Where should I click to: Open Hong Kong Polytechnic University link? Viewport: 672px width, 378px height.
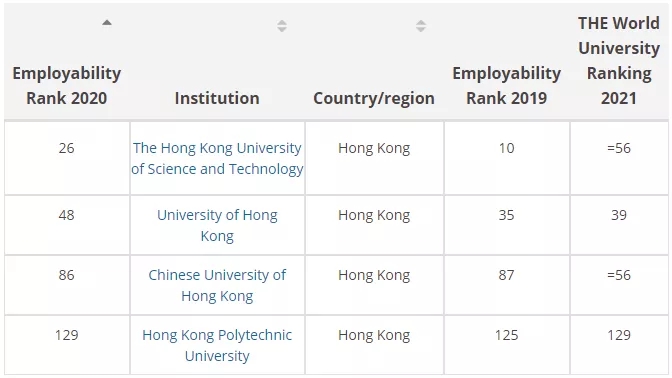click(217, 345)
